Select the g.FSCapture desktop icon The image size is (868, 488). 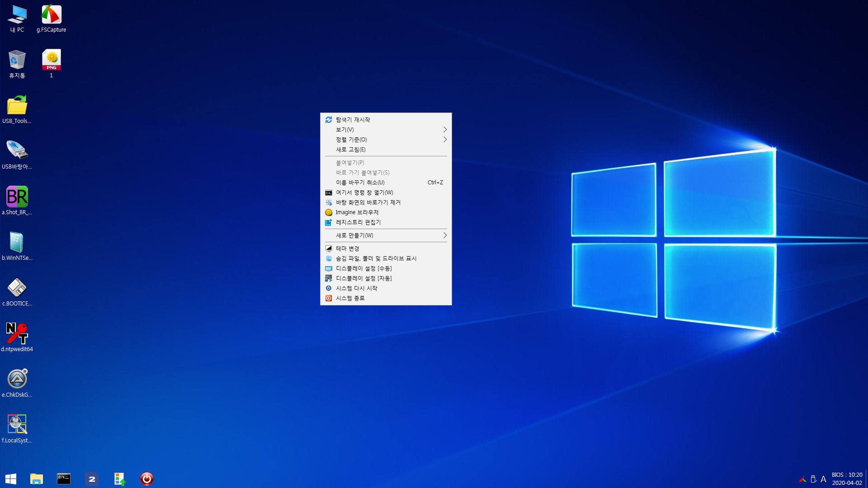[x=51, y=19]
